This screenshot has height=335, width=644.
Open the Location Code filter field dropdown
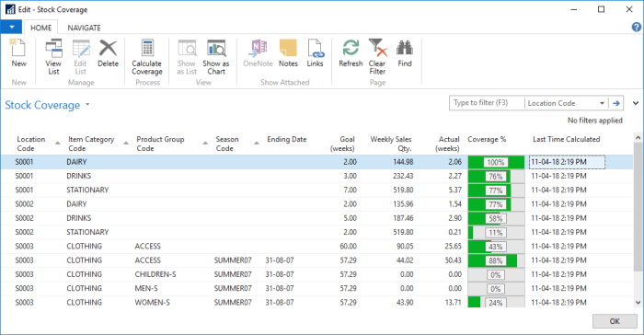click(x=602, y=103)
